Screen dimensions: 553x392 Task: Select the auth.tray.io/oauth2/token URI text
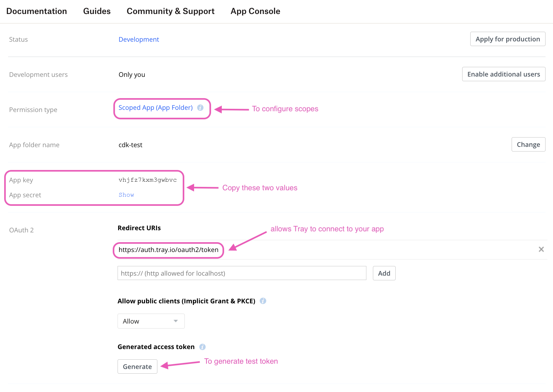[x=168, y=250]
